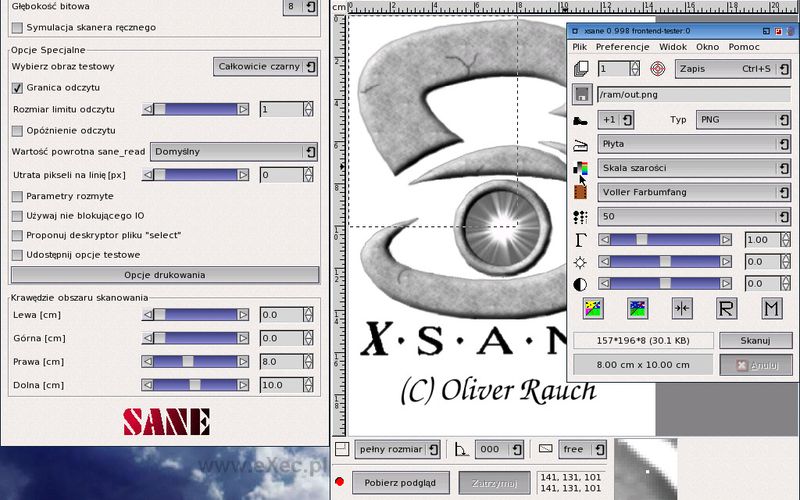This screenshot has height=500, width=800.
Task: Click the auto enhancement landscape icon
Action: coord(637,308)
